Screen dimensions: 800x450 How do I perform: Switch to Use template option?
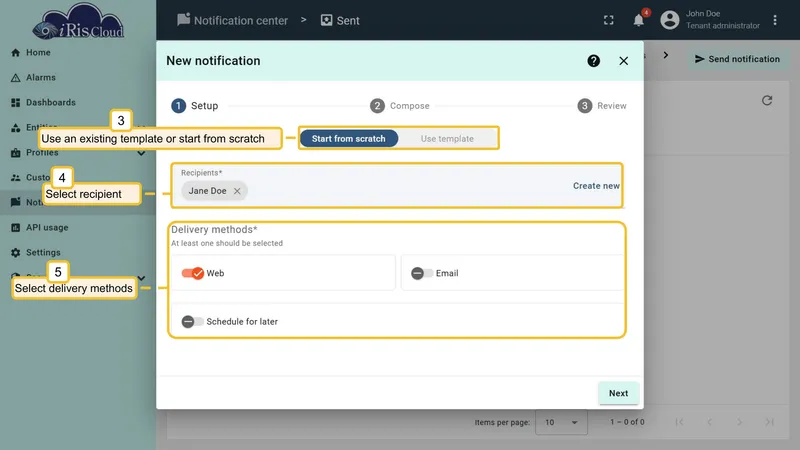pos(447,139)
